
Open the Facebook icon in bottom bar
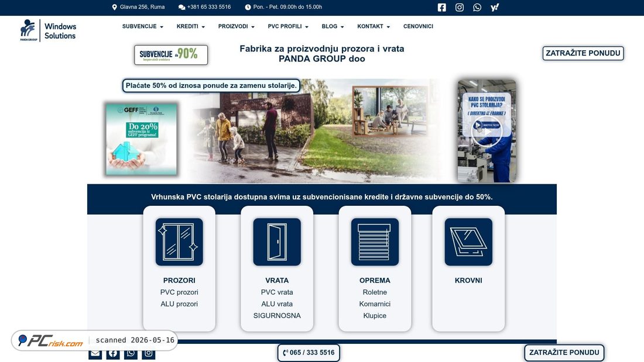pos(113,353)
